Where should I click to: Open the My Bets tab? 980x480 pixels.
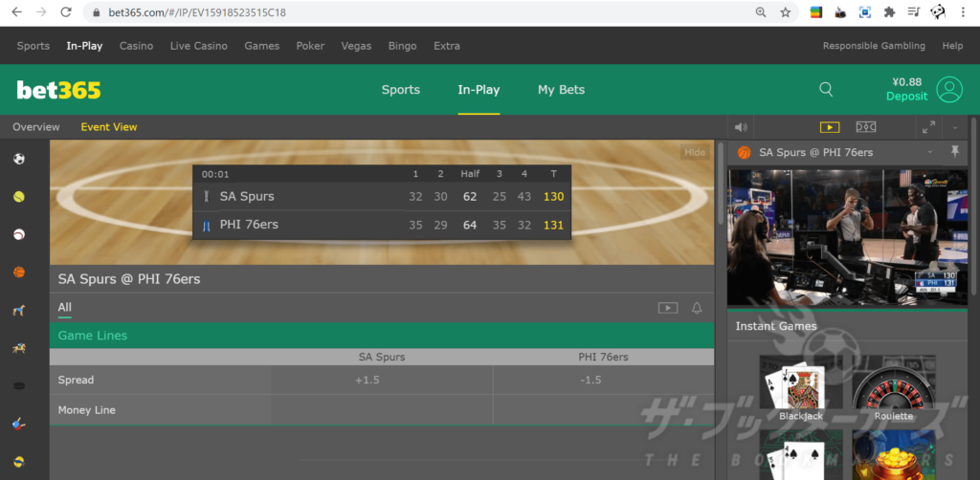[x=561, y=90]
